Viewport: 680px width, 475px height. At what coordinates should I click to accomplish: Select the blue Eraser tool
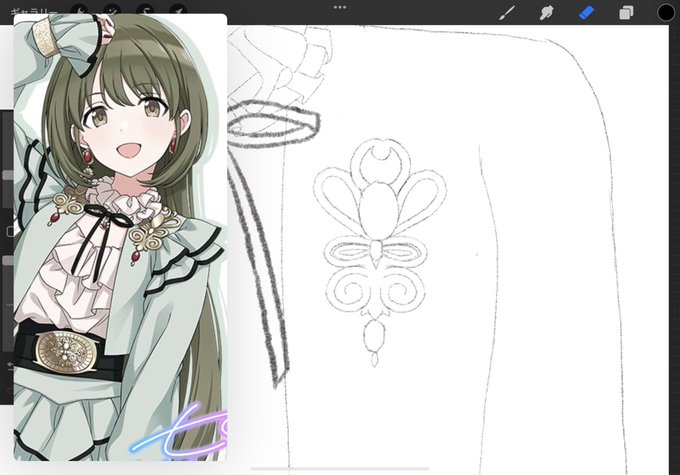(x=586, y=13)
